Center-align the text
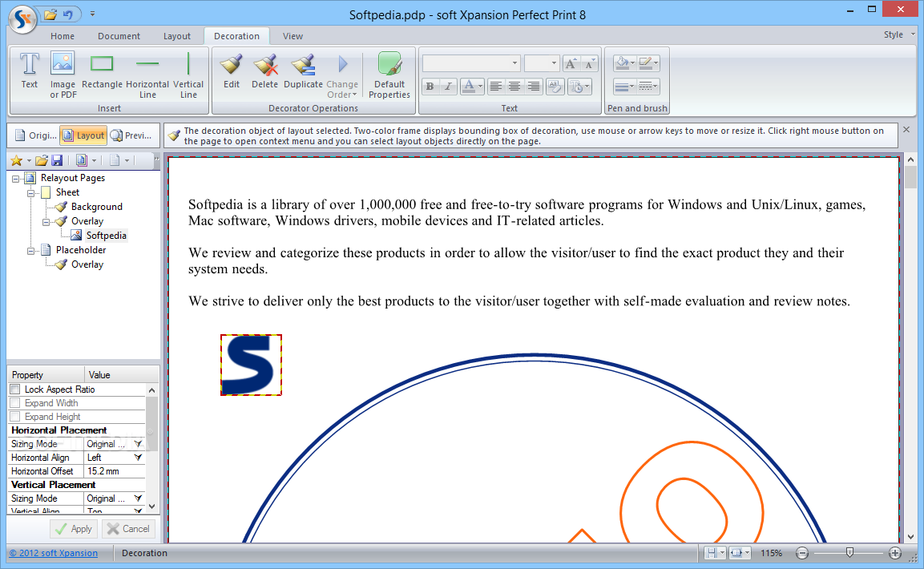 click(514, 87)
